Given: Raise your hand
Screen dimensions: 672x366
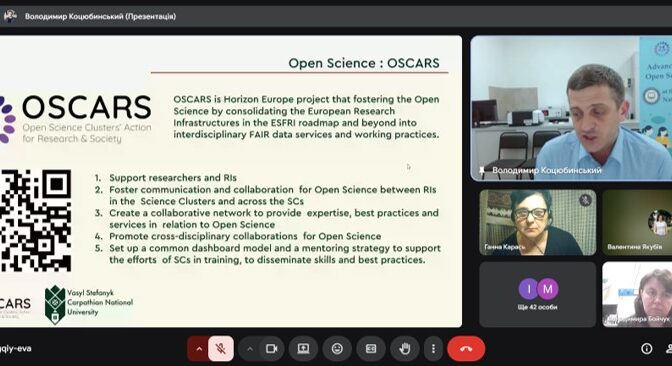Looking at the screenshot, I should click(x=405, y=349).
